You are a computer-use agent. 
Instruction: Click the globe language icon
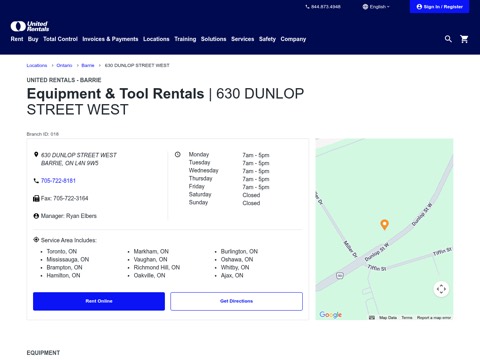click(x=365, y=7)
